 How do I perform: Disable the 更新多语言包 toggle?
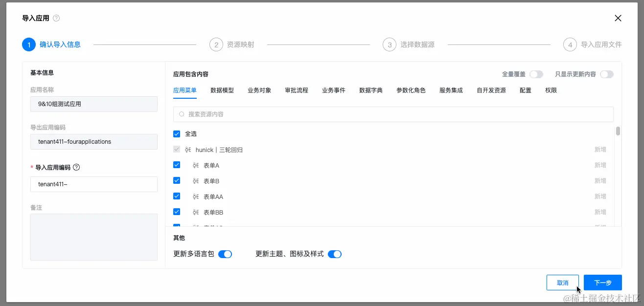pyautogui.click(x=226, y=254)
